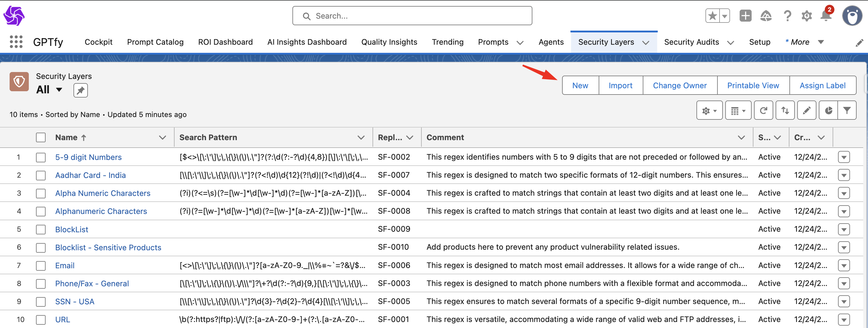Screen dimensions: 868x328
Task: Open the Setup gear in header
Action: (806, 16)
